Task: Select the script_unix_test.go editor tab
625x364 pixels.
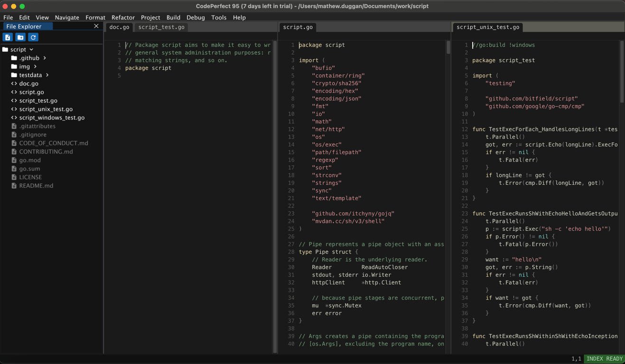Action: pos(488,27)
